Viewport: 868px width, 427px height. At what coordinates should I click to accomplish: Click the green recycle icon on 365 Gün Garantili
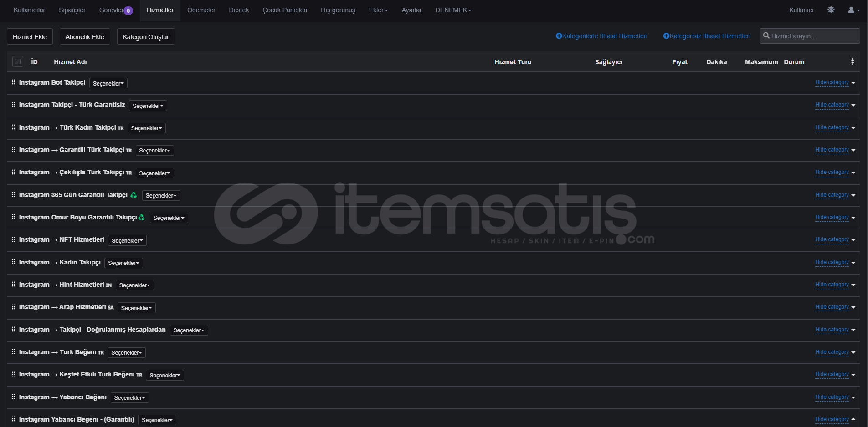click(134, 195)
